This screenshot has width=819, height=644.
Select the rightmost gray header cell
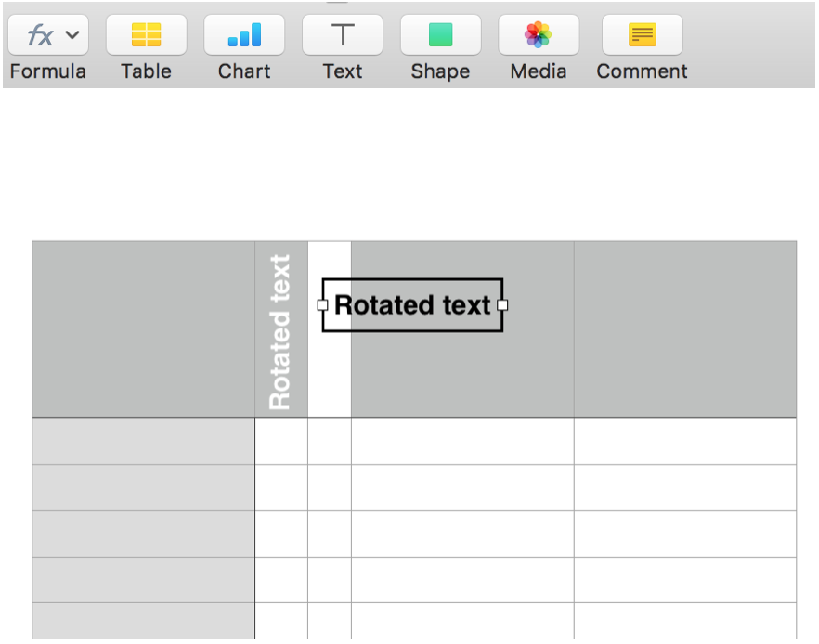point(684,329)
